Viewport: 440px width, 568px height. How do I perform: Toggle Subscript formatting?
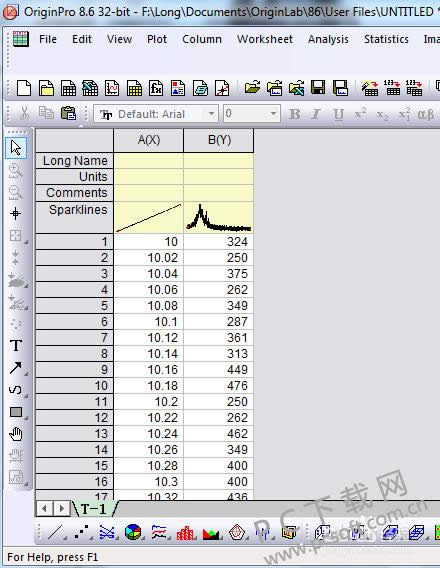coord(382,115)
